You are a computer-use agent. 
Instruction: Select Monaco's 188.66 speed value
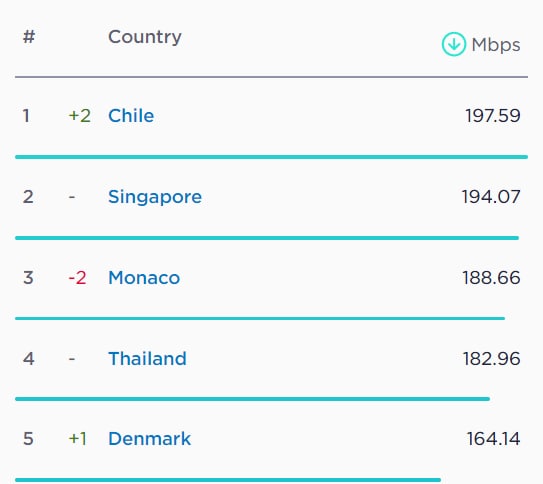click(491, 278)
